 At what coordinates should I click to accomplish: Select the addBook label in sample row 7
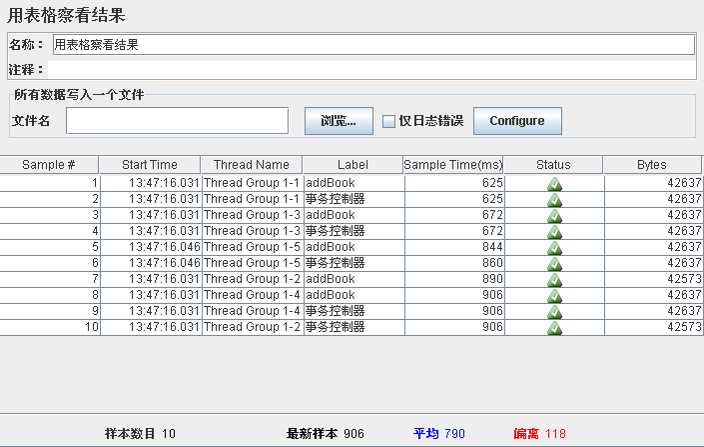[x=330, y=279]
